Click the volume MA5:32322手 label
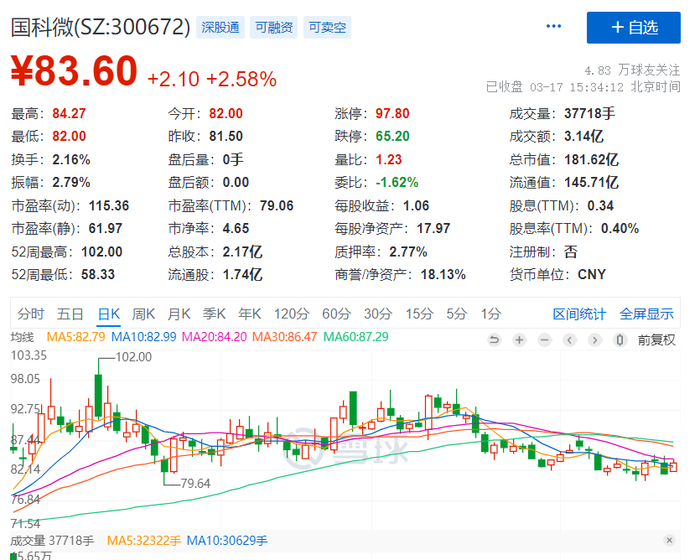 (x=144, y=541)
